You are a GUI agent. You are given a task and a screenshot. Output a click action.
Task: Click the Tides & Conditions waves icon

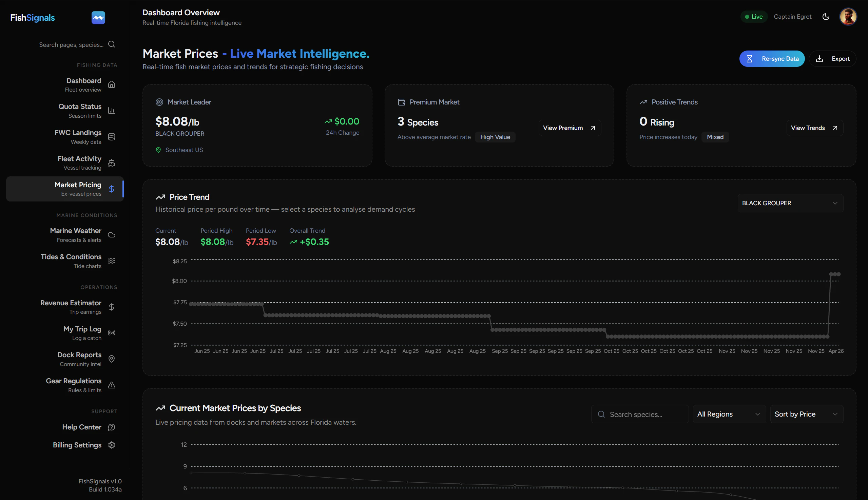click(112, 261)
